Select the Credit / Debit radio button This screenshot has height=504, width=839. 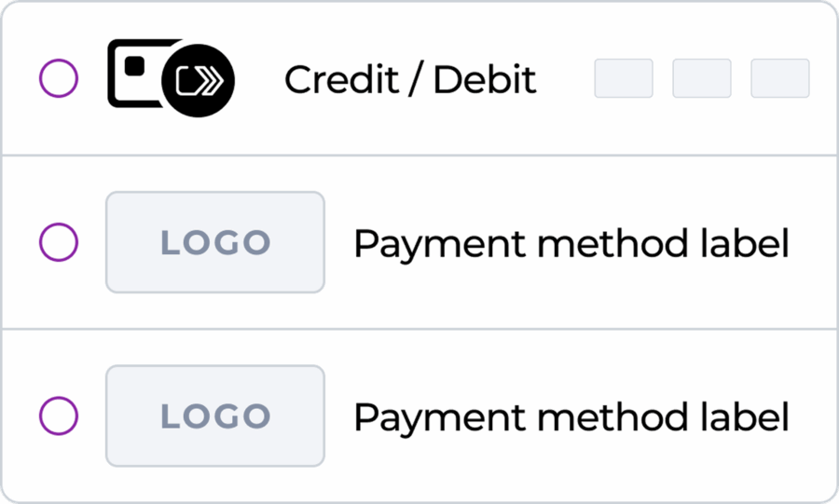[x=59, y=78]
